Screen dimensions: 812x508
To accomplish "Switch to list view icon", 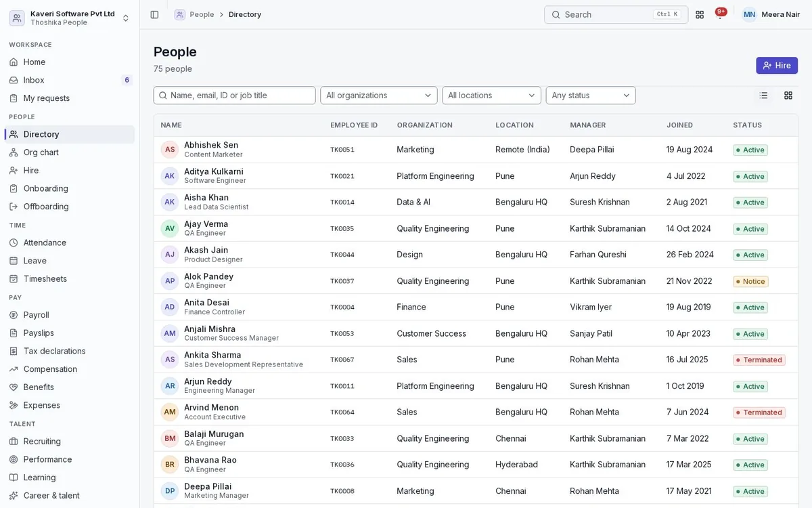I will pyautogui.click(x=763, y=96).
